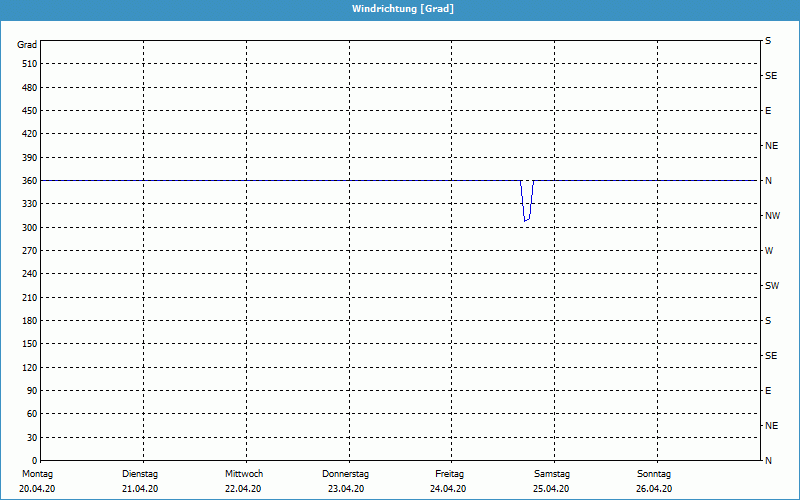This screenshot has height=500, width=800.
Task: Select the 180 y-axis value
Action: pyautogui.click(x=30, y=320)
